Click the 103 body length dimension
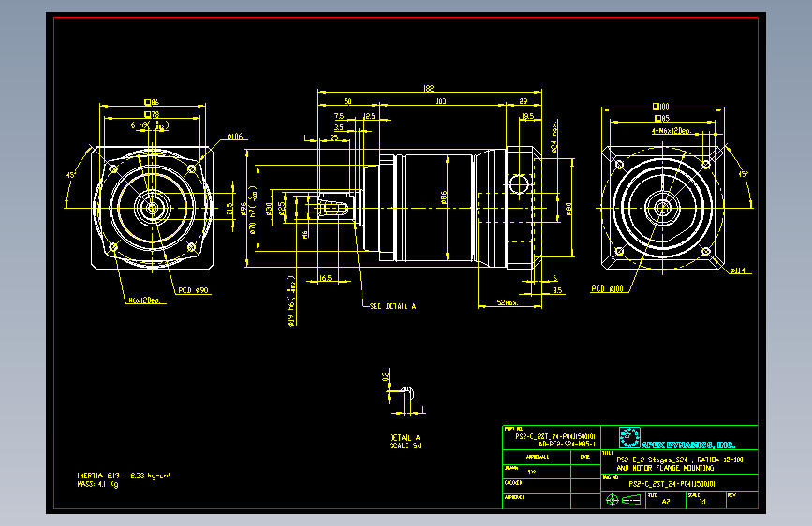Screen dimensions: 812x526 (441, 101)
